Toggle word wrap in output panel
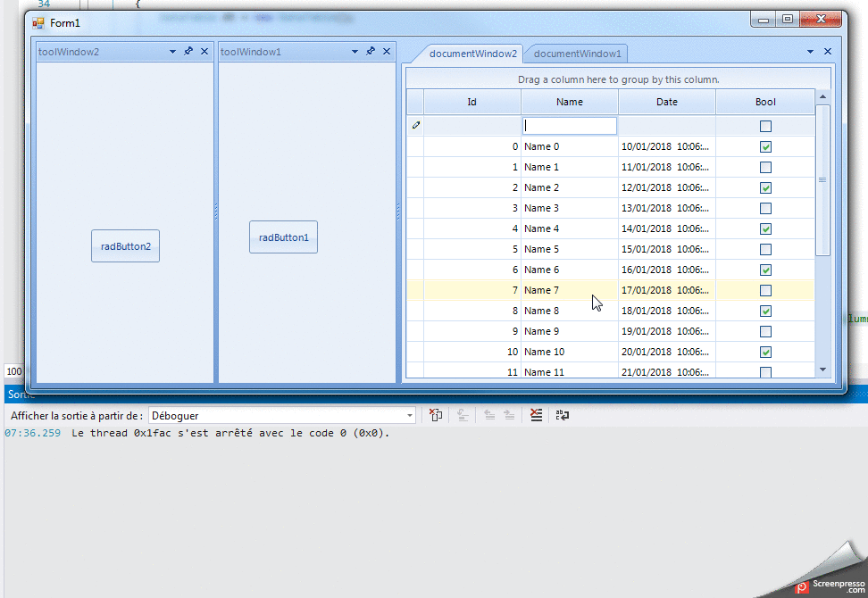 (x=563, y=415)
